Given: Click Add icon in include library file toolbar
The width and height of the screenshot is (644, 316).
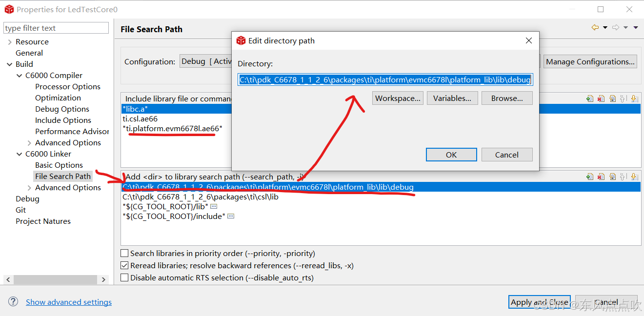Looking at the screenshot, I should tap(590, 99).
